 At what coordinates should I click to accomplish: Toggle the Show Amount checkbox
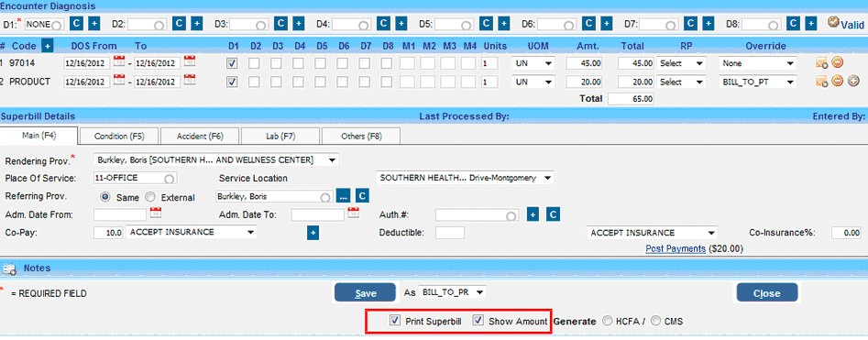[478, 321]
